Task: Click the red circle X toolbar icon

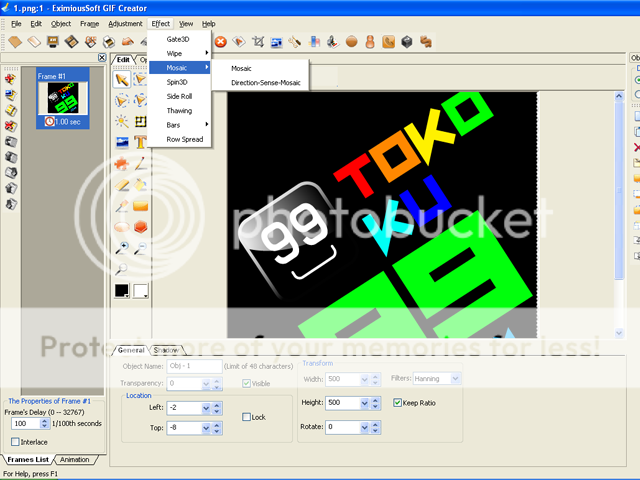Action: pos(221,42)
